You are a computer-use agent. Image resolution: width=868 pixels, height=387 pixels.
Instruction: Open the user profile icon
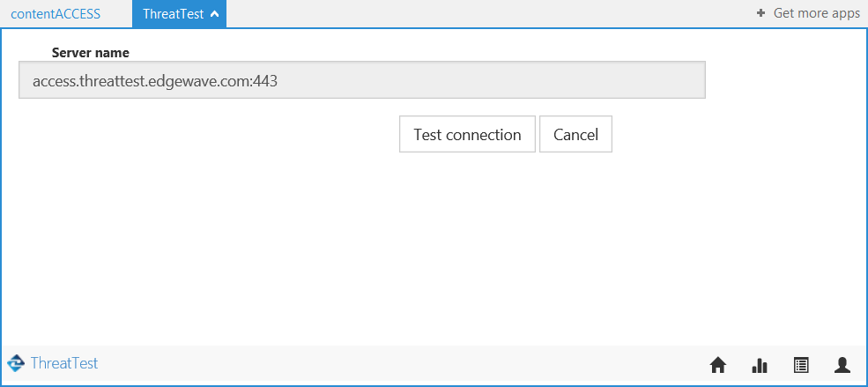(x=842, y=365)
